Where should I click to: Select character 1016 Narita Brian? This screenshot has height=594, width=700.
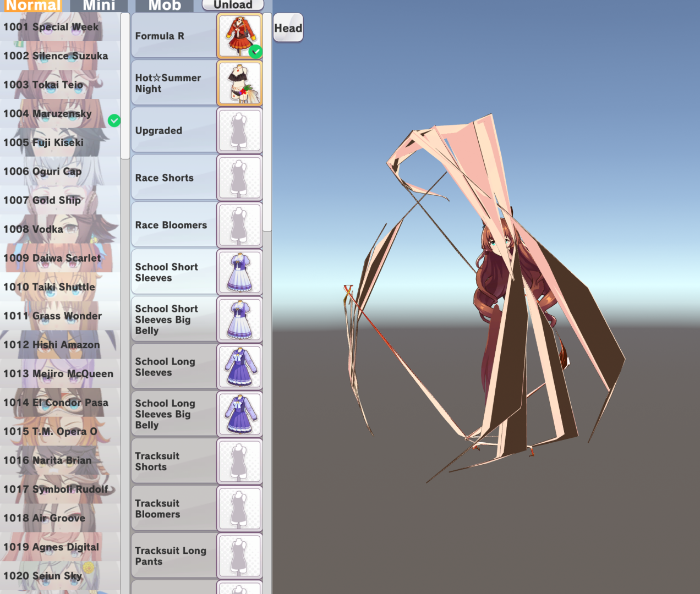click(x=60, y=460)
